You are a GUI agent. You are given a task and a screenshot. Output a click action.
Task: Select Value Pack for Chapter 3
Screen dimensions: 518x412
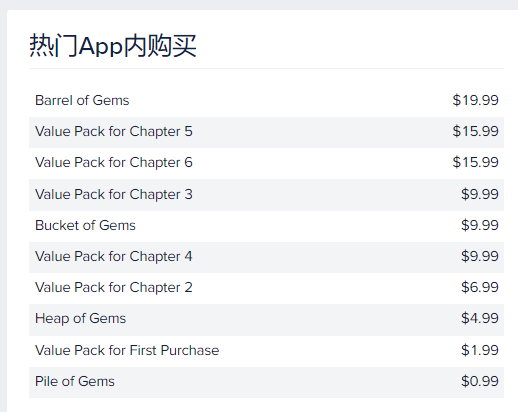point(266,195)
